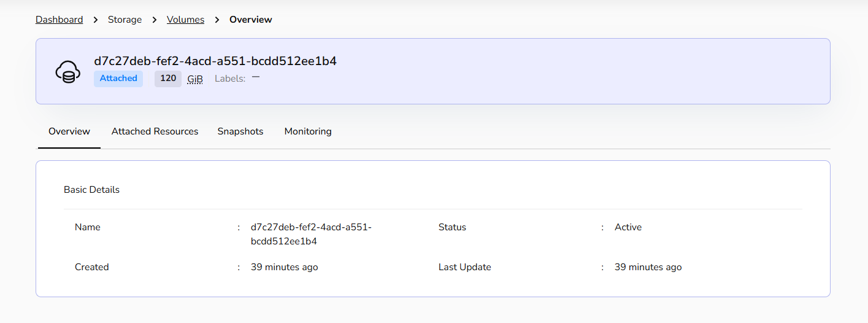Click the Basic Details section heading

[91, 190]
